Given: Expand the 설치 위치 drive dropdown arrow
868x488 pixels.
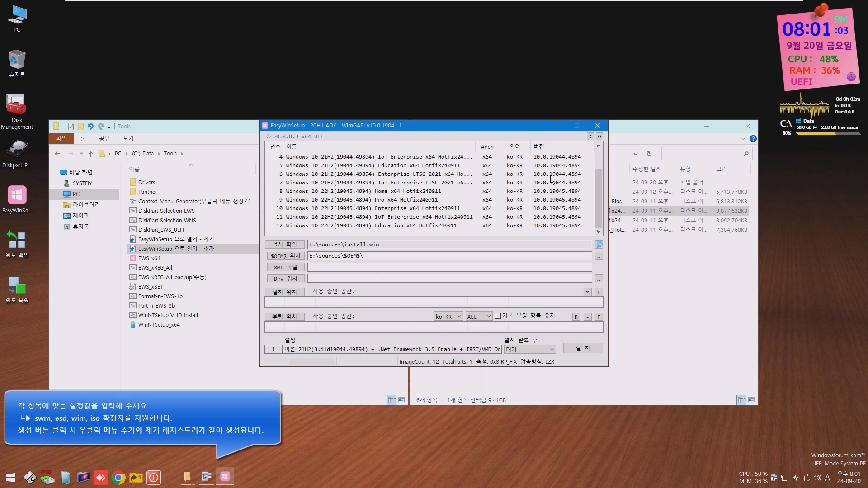Looking at the screenshot, I should (587, 292).
